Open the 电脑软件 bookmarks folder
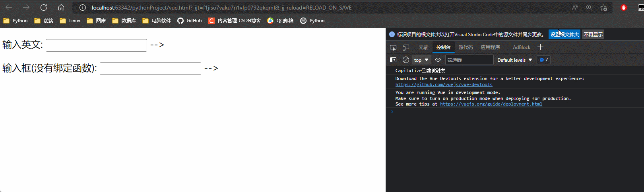This screenshot has height=192, width=644. click(157, 21)
